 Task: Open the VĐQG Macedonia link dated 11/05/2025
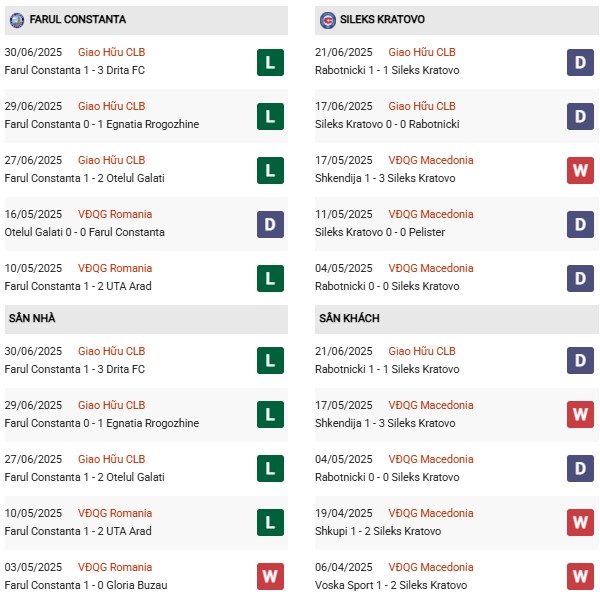(431, 214)
